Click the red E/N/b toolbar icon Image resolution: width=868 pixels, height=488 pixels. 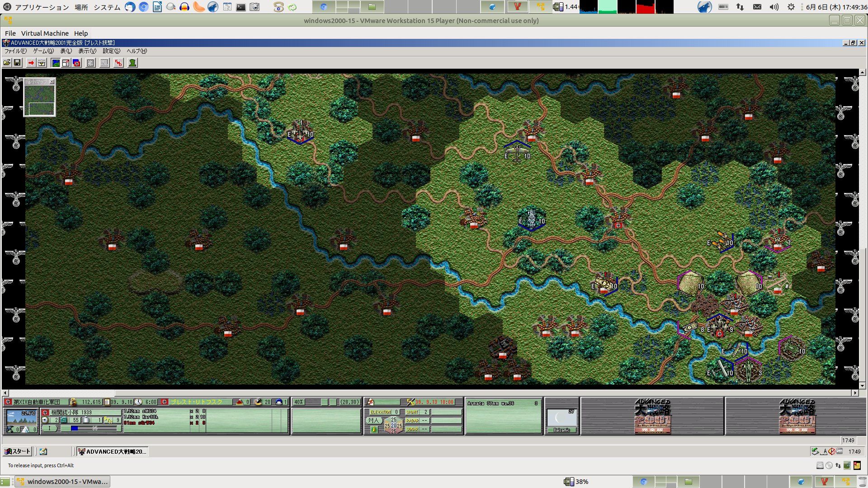click(x=118, y=63)
